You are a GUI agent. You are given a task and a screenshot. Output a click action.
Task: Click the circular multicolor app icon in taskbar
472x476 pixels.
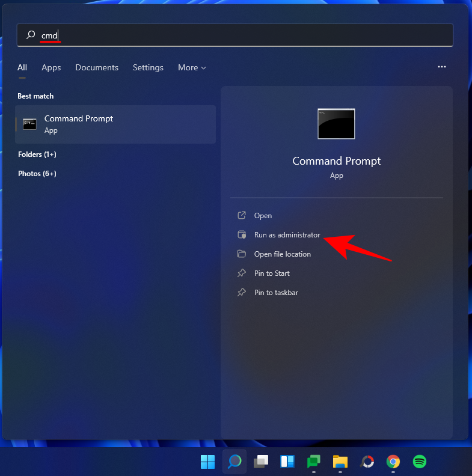coord(367,462)
